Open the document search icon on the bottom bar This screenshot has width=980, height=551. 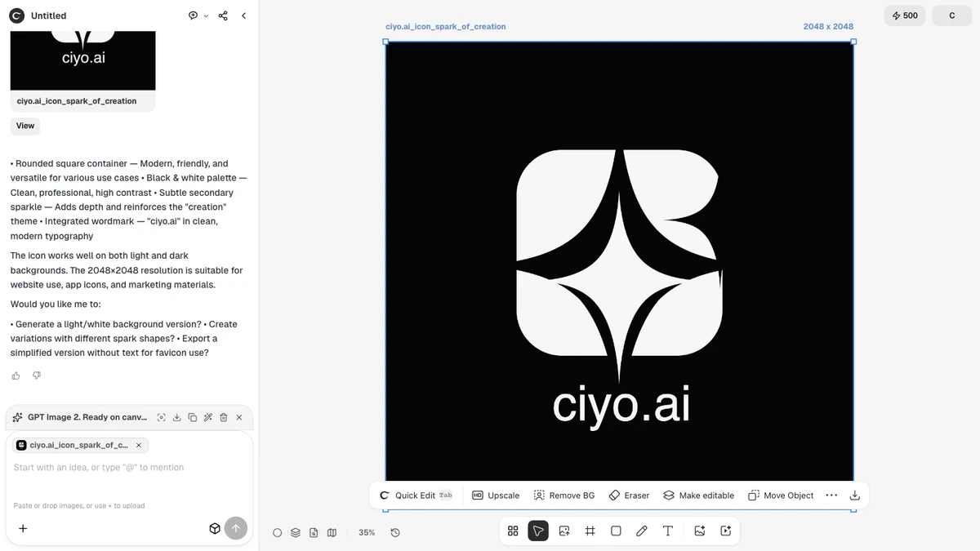pos(314,532)
